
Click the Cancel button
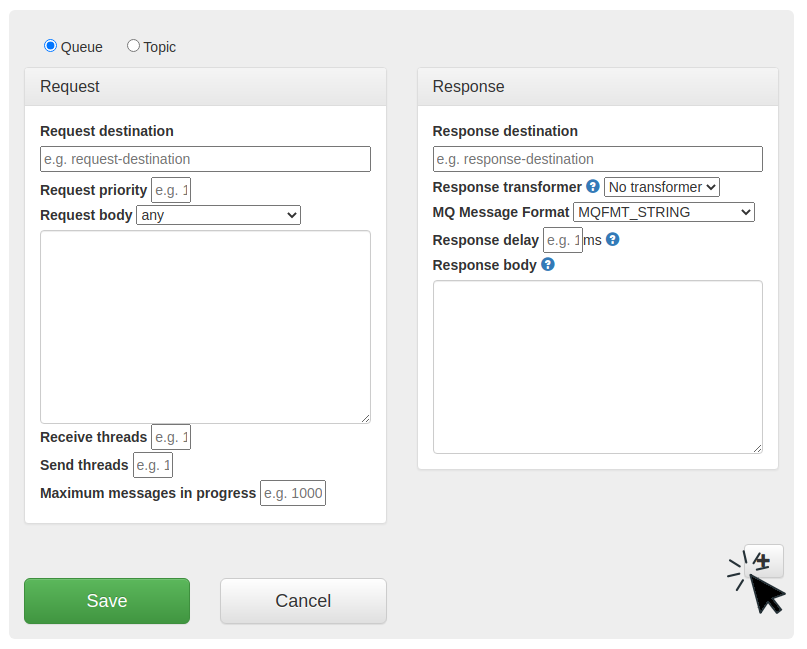click(x=303, y=601)
